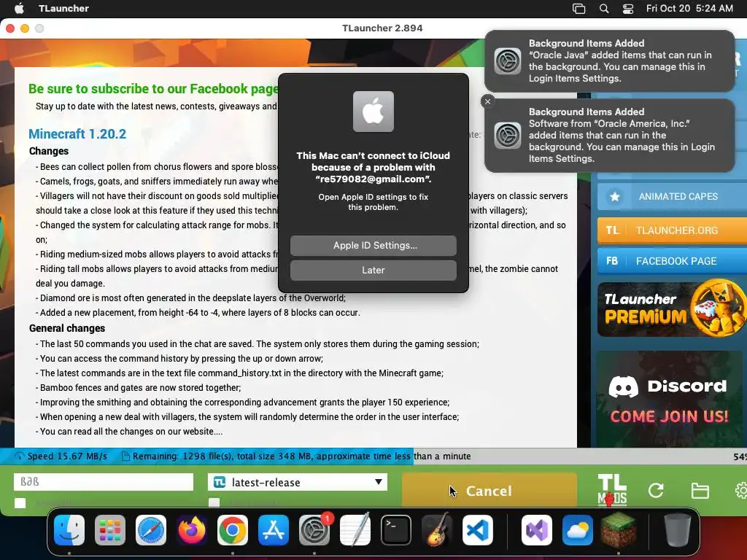This screenshot has height=560, width=747.
Task: Open Terminal from the Dock
Action: [396, 530]
